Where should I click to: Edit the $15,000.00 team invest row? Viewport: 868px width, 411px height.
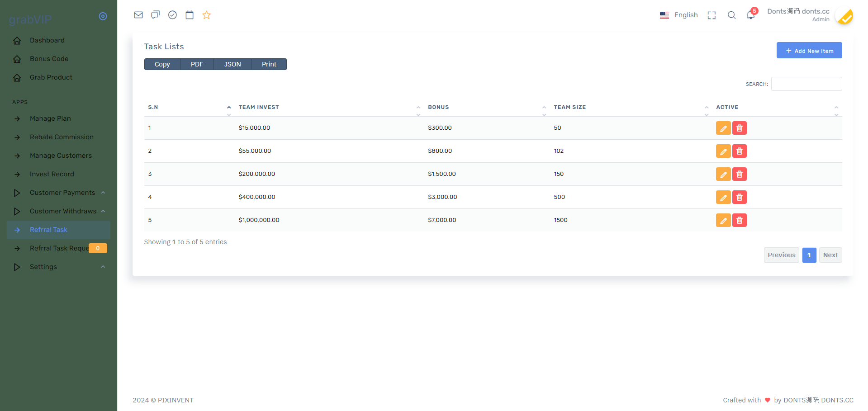tap(723, 128)
